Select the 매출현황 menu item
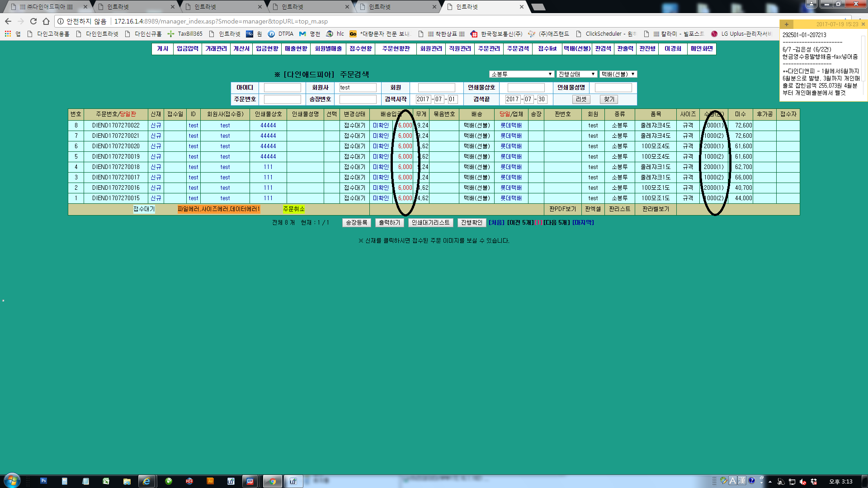 (296, 49)
